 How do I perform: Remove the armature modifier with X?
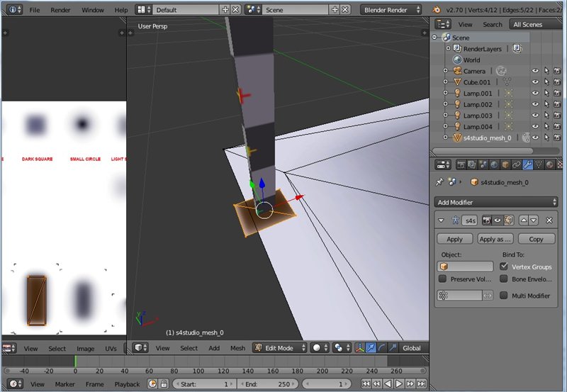click(x=549, y=221)
